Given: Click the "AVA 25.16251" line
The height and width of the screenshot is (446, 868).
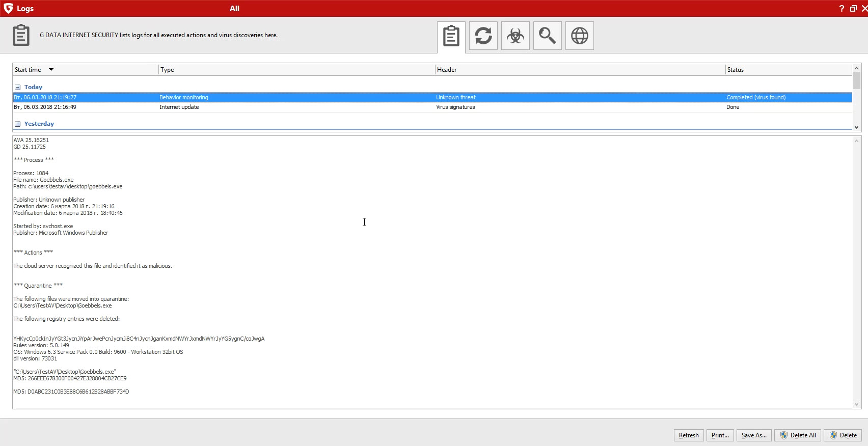Looking at the screenshot, I should (31, 140).
